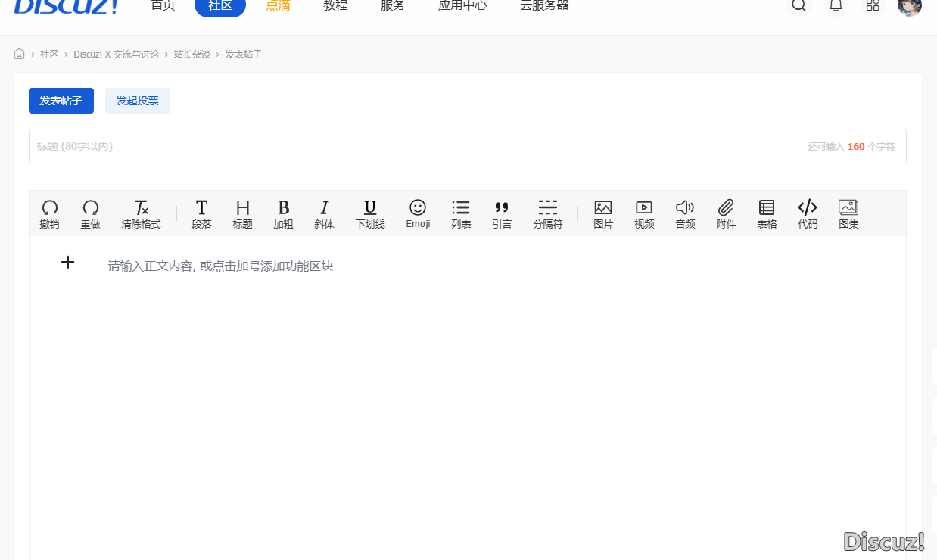Insert a quote block (引言)
937x560 pixels.
[502, 213]
